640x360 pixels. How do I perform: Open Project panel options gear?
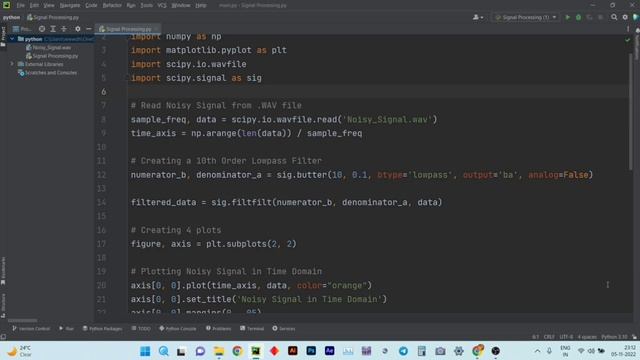pos(78,29)
